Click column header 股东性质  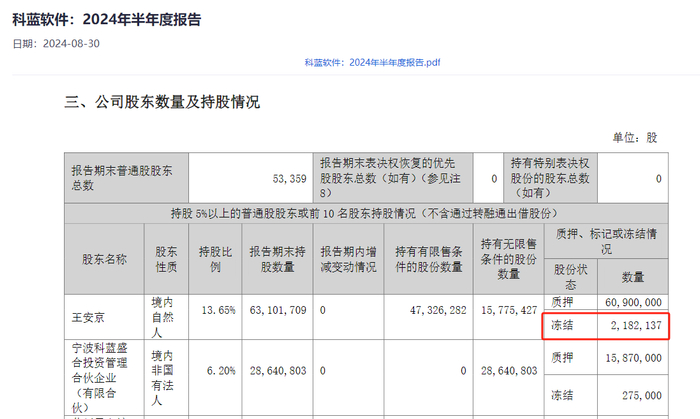(166, 259)
